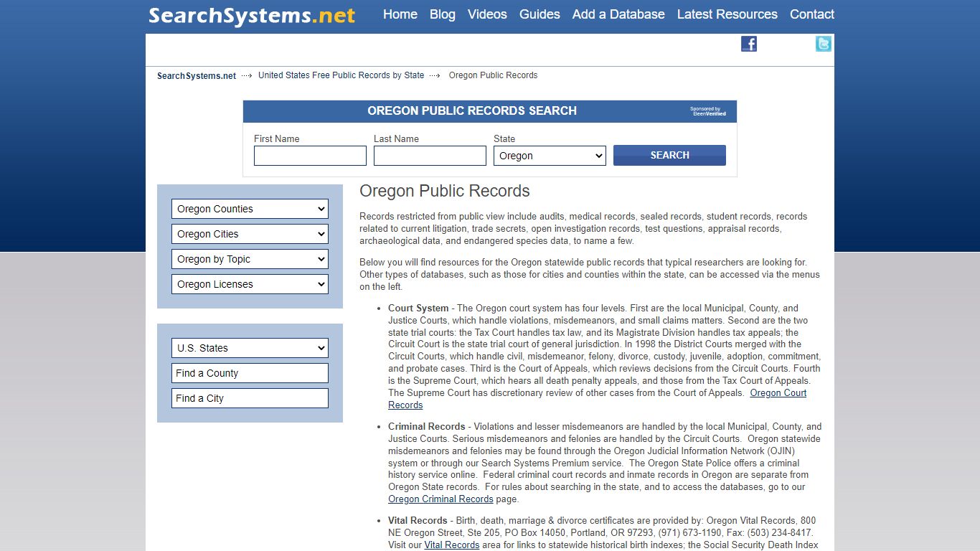Click the Last Name input field
The height and width of the screenshot is (551, 980).
point(430,156)
